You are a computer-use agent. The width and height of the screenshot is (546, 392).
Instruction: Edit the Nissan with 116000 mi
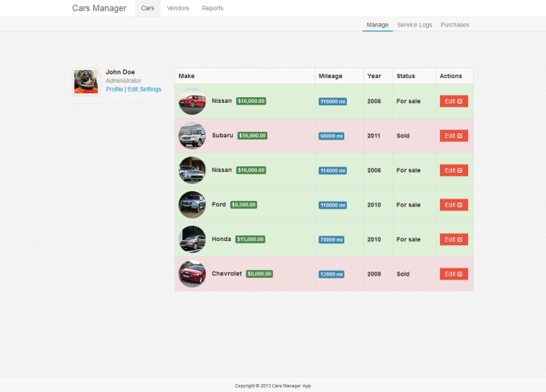pos(454,101)
